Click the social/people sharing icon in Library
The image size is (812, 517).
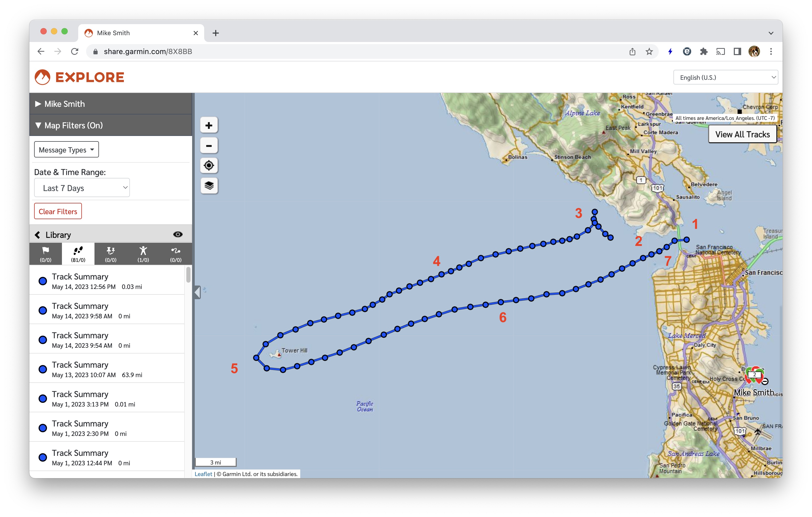click(142, 254)
